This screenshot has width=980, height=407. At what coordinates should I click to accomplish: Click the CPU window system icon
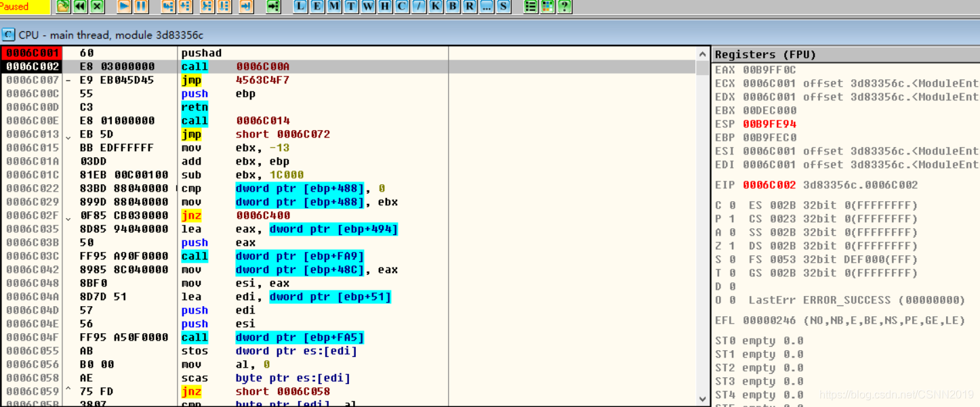coord(8,35)
